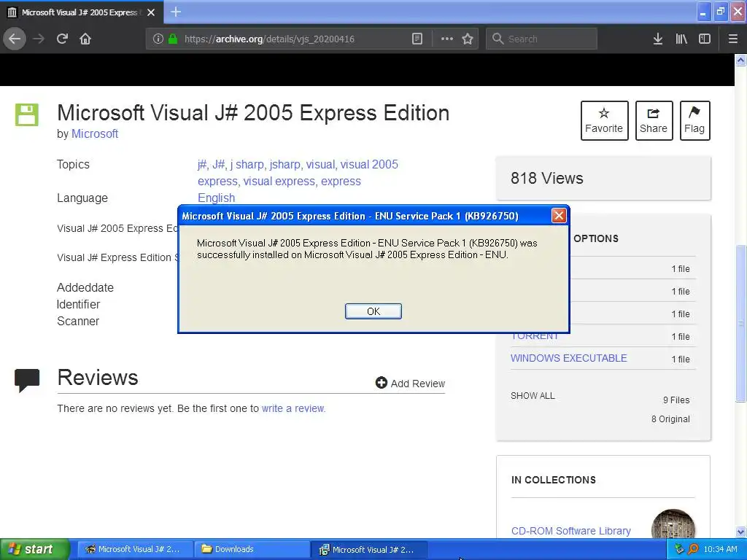
Task: Open the downloads panel arrow icon
Action: [x=658, y=39]
